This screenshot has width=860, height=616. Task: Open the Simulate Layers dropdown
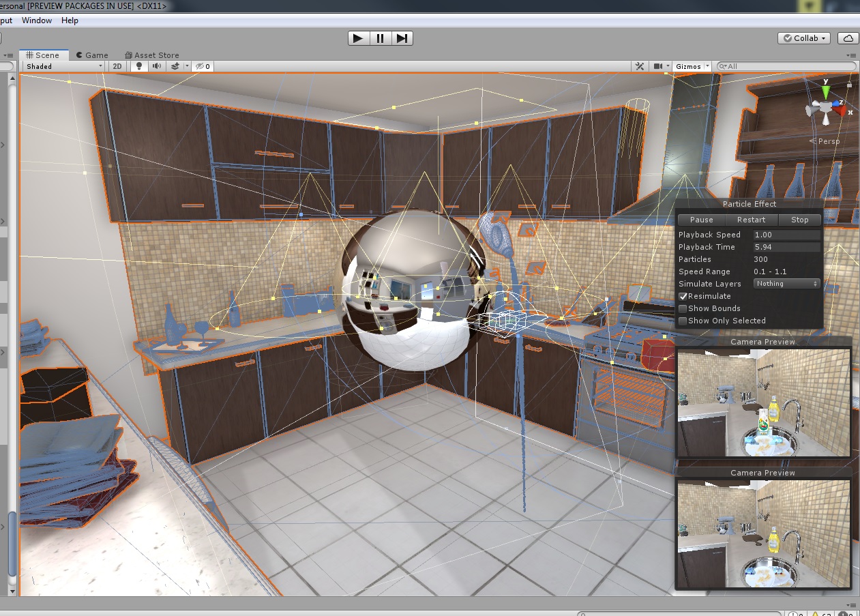(x=787, y=284)
